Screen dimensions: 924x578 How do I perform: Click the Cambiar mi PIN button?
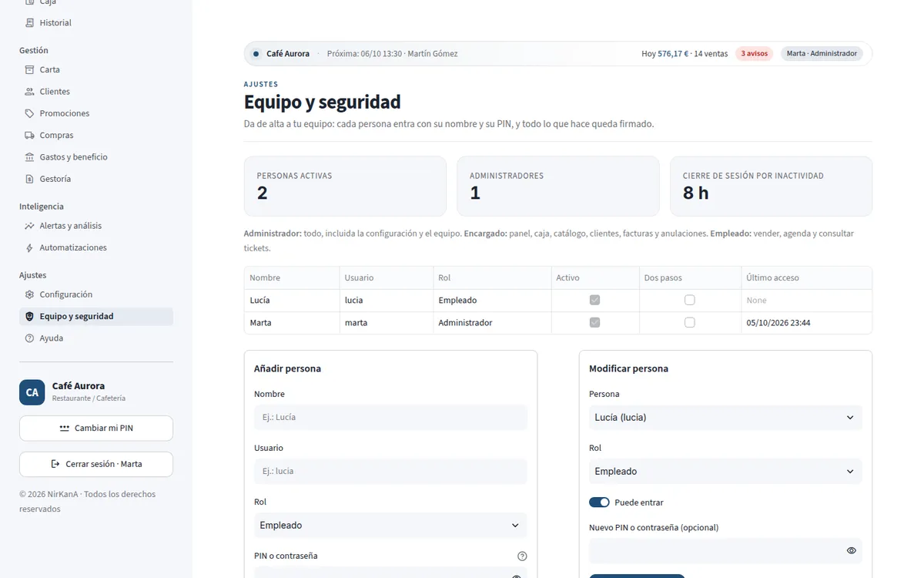pos(96,428)
